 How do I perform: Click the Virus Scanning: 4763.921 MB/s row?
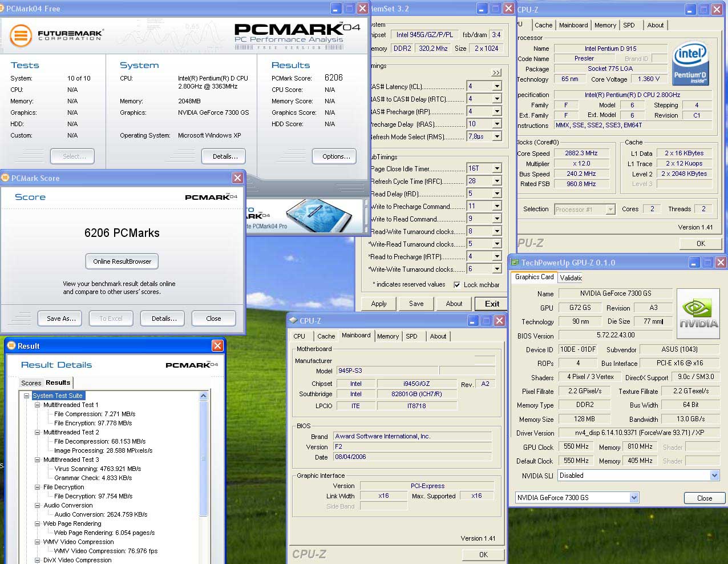(x=98, y=469)
